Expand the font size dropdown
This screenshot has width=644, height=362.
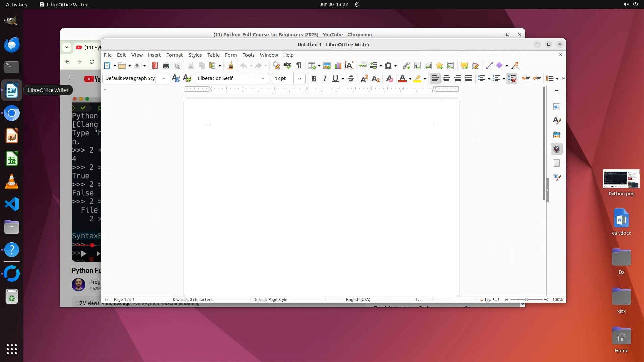click(x=300, y=78)
